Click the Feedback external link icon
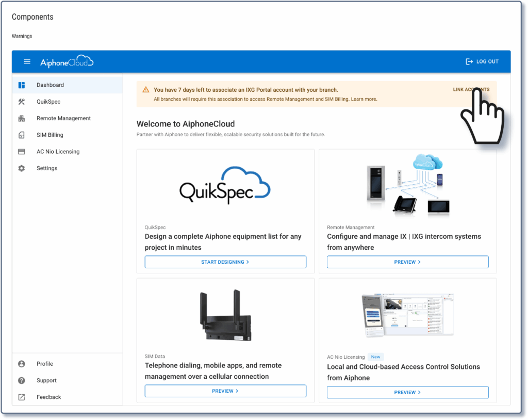The image size is (528, 420). 22,397
